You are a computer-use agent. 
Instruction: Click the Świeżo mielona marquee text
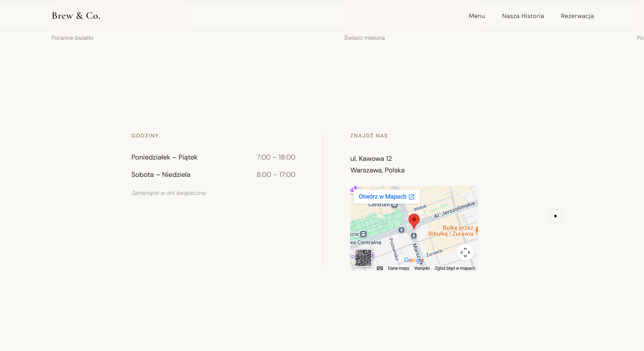[365, 38]
